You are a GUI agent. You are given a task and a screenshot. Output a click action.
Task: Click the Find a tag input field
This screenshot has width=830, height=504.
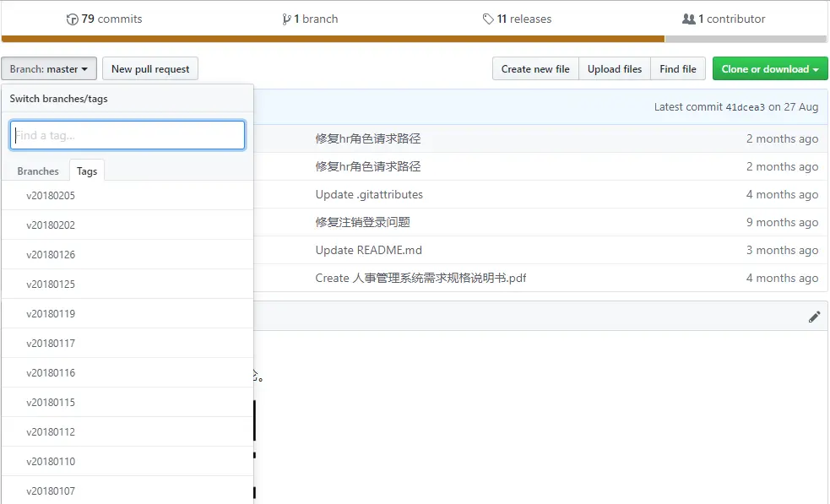click(x=127, y=135)
